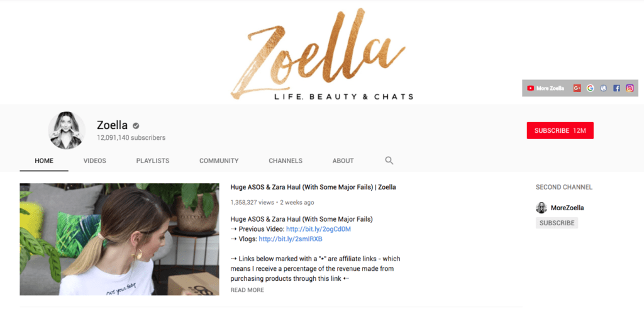The height and width of the screenshot is (311, 644).
Task: Open the Playlists tab
Action: [x=153, y=161]
